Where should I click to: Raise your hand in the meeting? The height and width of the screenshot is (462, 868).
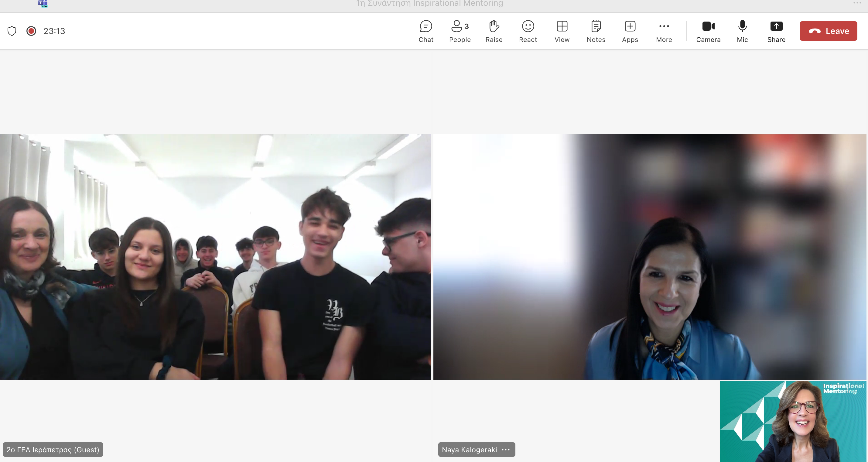(494, 31)
